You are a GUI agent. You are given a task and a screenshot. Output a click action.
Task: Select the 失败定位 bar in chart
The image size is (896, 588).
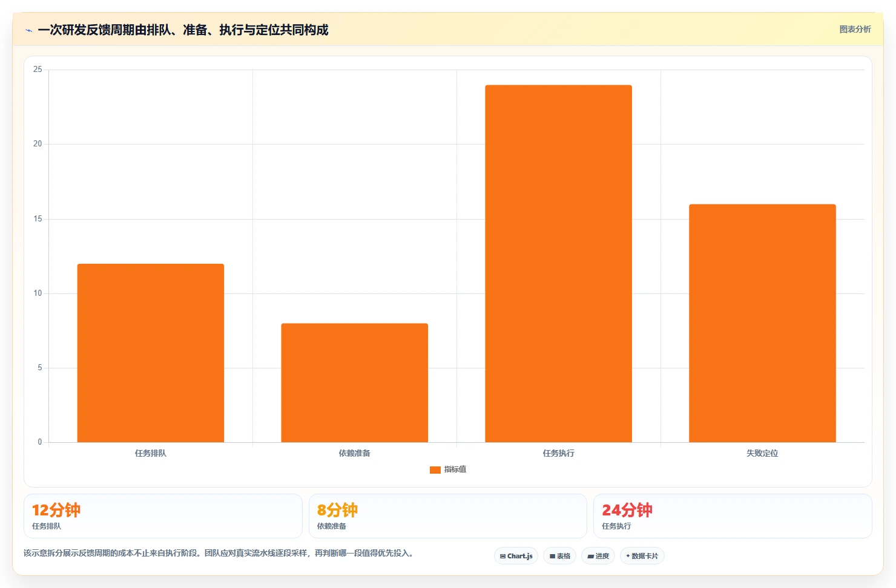point(762,323)
